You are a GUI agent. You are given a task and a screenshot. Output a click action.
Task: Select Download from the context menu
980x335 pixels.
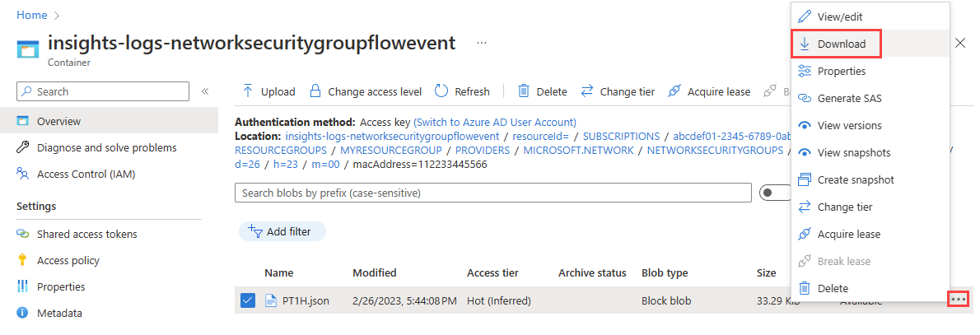pyautogui.click(x=841, y=44)
